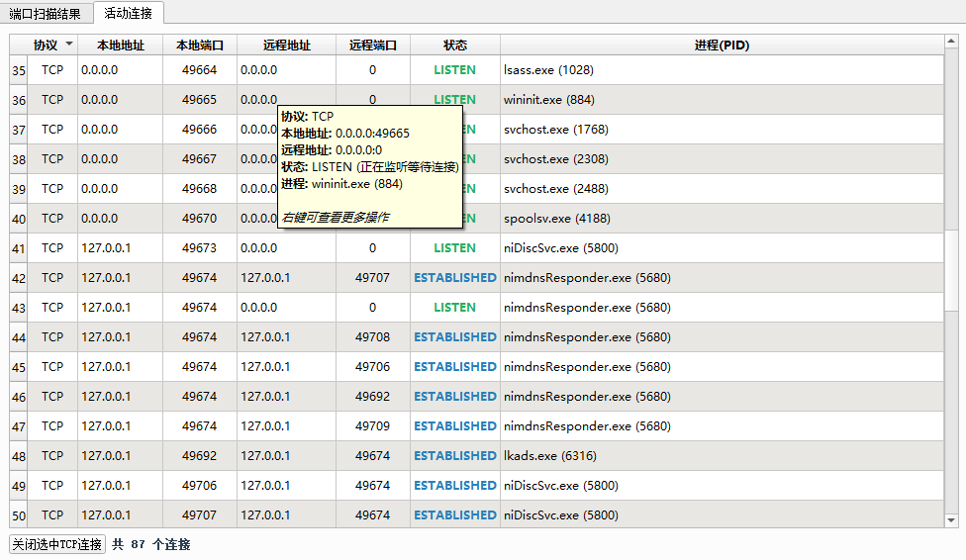The width and height of the screenshot is (966, 560).
Task: Click the 共 87 个连接 status text
Action: coord(150,544)
